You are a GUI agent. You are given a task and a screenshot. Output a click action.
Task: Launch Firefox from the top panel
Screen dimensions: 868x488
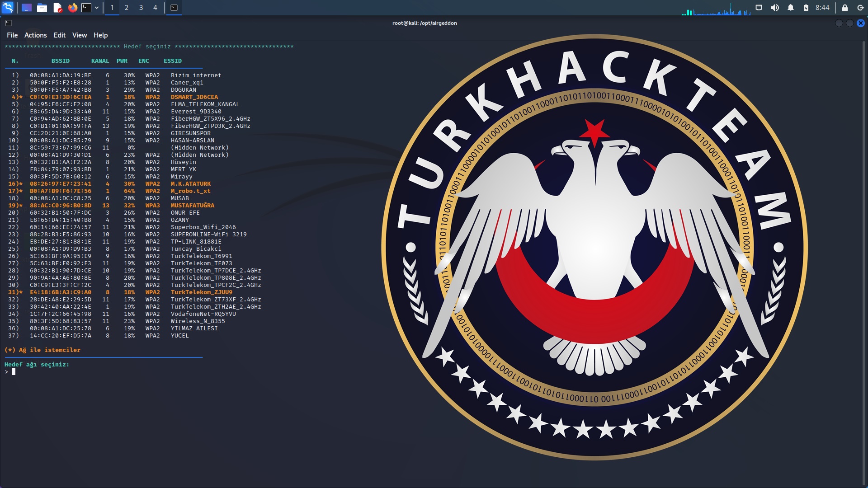pos(72,8)
